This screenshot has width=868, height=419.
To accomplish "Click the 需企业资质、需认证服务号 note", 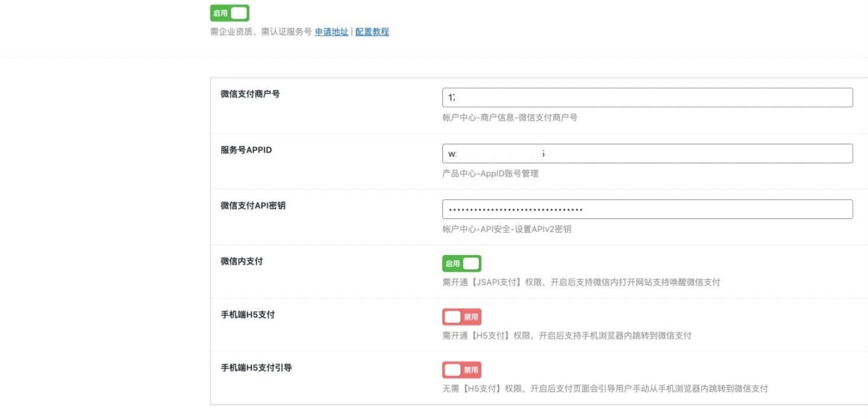I will [x=261, y=32].
